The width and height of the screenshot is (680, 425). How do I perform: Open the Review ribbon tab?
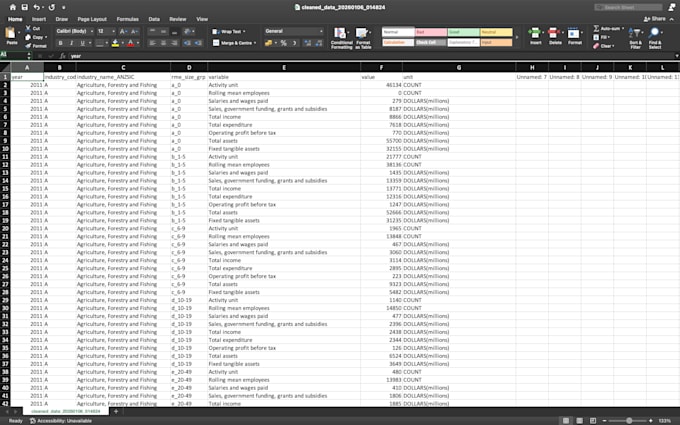pyautogui.click(x=178, y=19)
